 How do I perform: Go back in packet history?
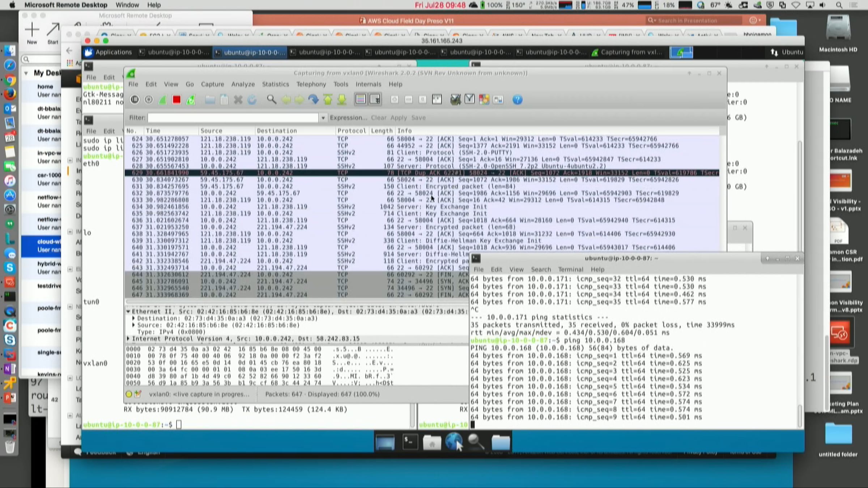[x=286, y=99]
